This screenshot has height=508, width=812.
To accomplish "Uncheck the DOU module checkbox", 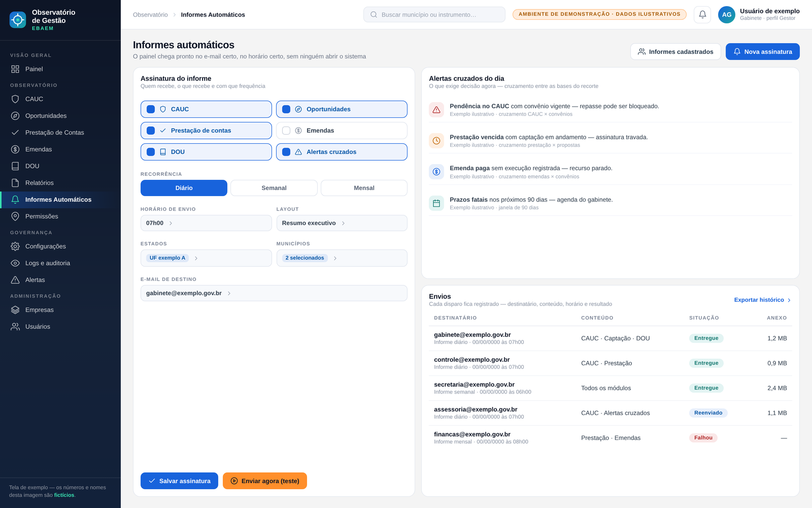I will tap(151, 152).
